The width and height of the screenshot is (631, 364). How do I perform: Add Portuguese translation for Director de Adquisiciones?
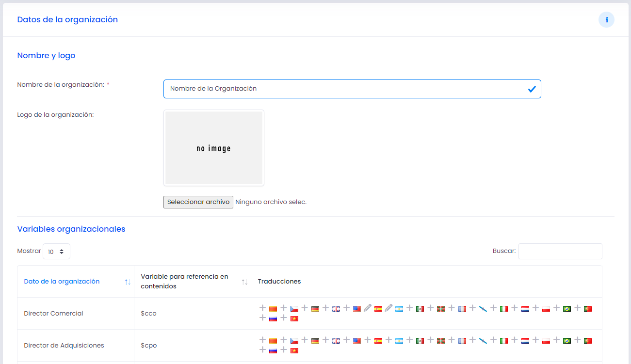(577, 340)
